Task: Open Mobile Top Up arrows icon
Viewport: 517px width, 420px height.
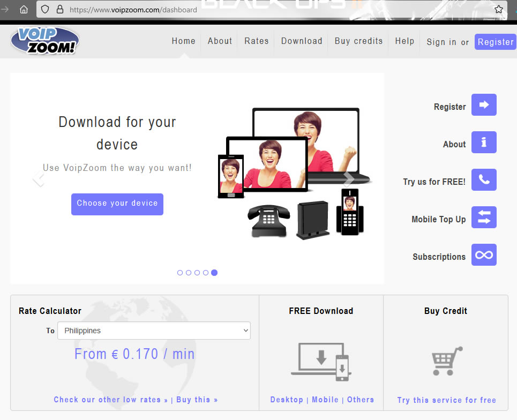Action: tap(484, 217)
